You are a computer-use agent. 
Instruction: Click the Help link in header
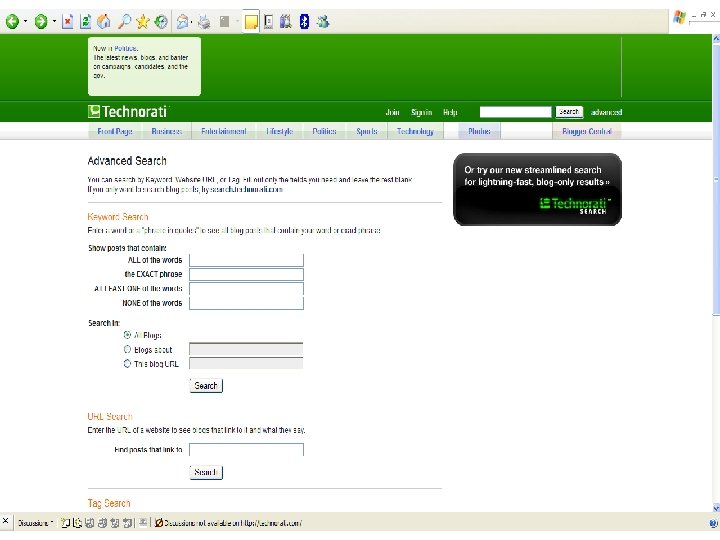tap(450, 112)
